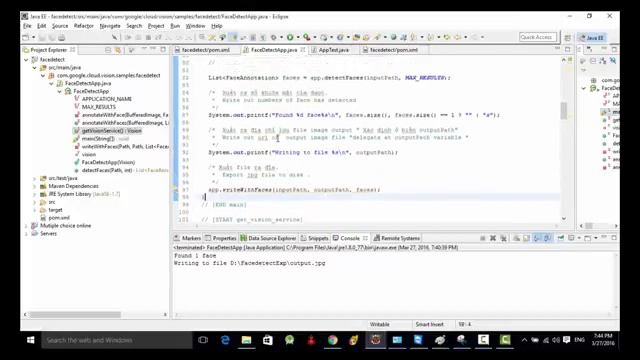Open Chrome from the Windows taskbar

(333, 340)
